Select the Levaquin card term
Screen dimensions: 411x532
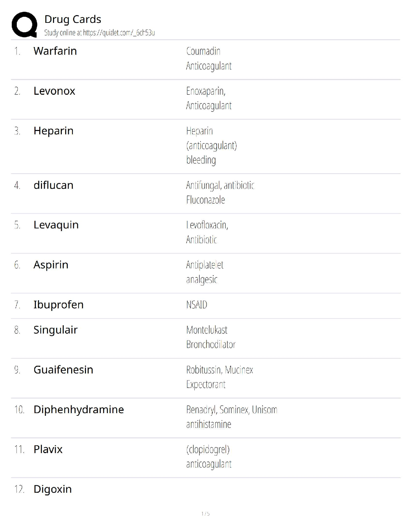[x=56, y=225]
